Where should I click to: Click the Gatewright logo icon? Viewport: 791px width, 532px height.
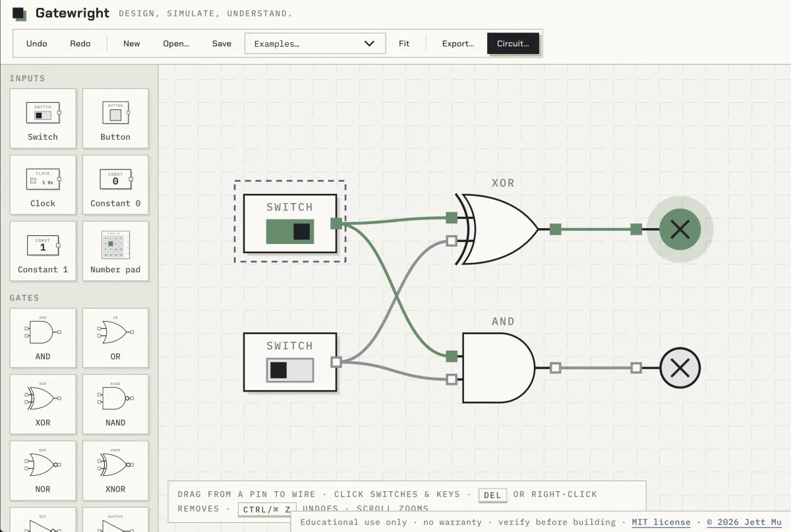[x=20, y=13]
